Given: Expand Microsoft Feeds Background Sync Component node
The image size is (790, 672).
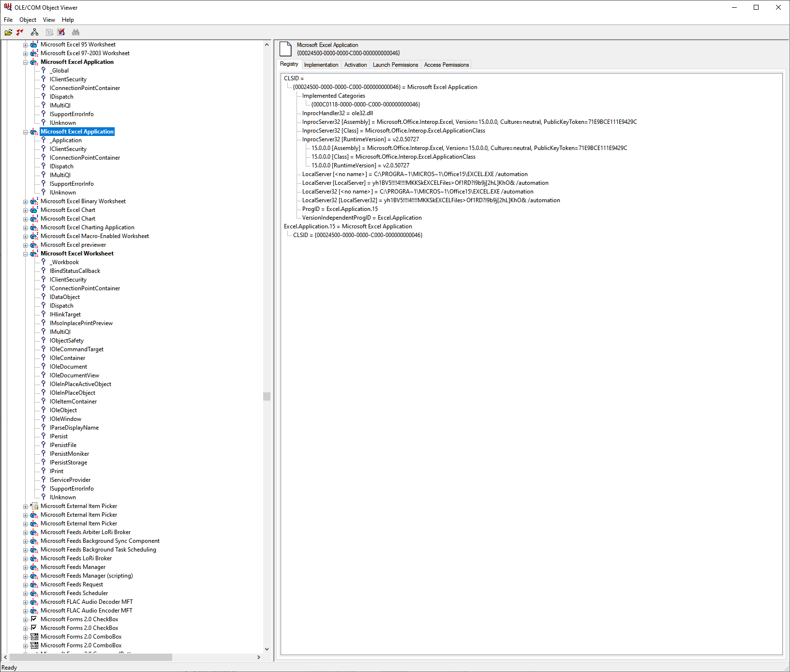Looking at the screenshot, I should [26, 541].
